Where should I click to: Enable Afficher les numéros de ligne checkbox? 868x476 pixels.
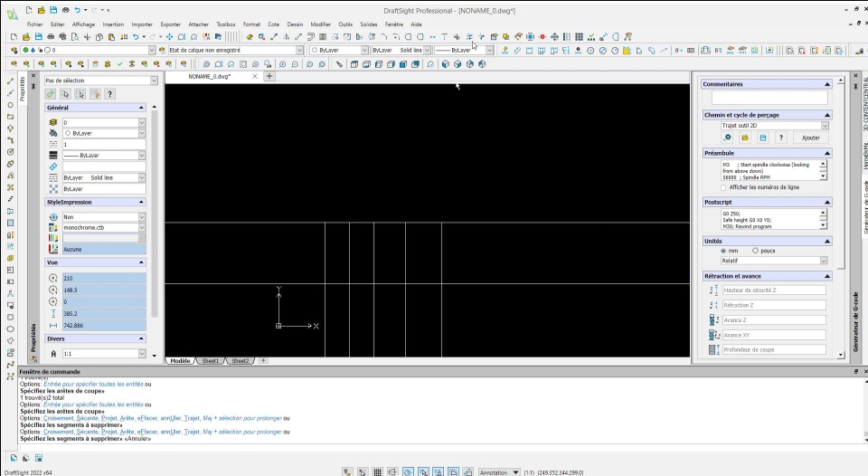[725, 187]
